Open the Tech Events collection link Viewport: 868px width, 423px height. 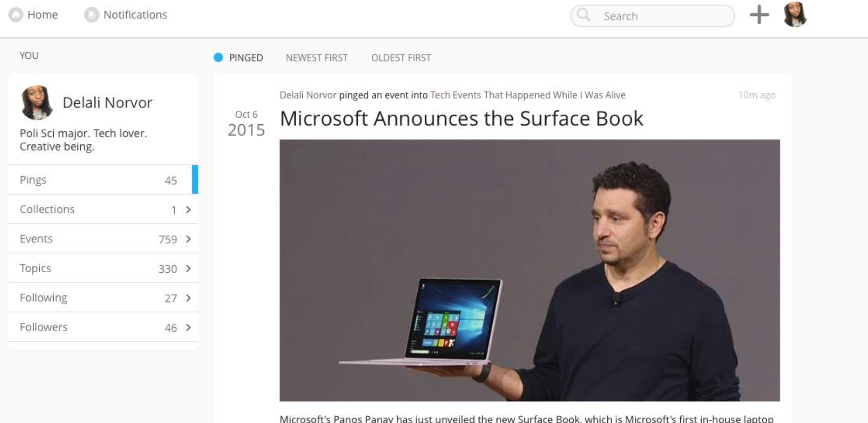point(527,95)
